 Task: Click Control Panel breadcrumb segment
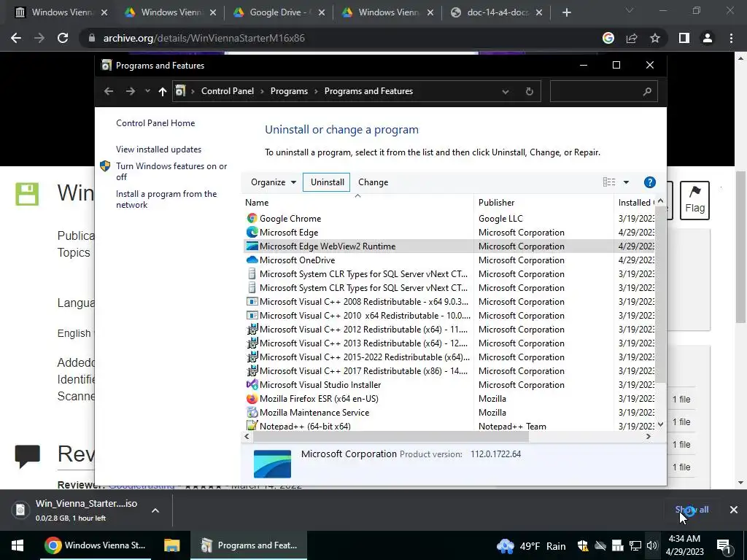coord(228,91)
